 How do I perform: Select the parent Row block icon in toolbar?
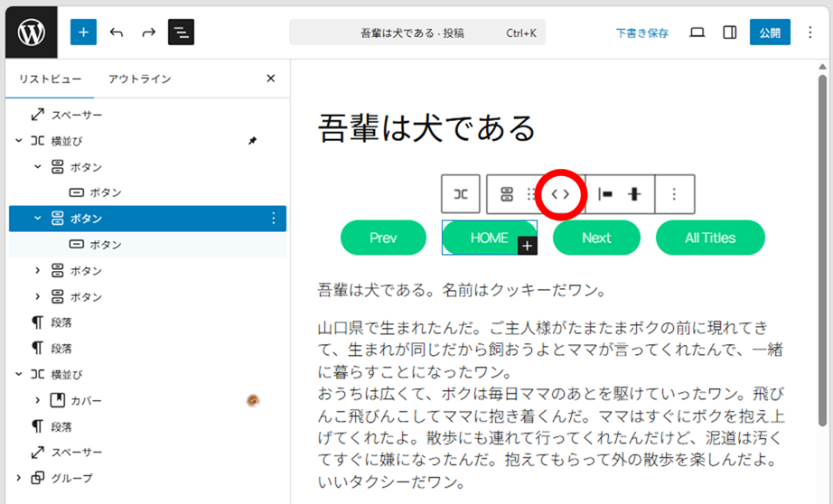tap(461, 194)
